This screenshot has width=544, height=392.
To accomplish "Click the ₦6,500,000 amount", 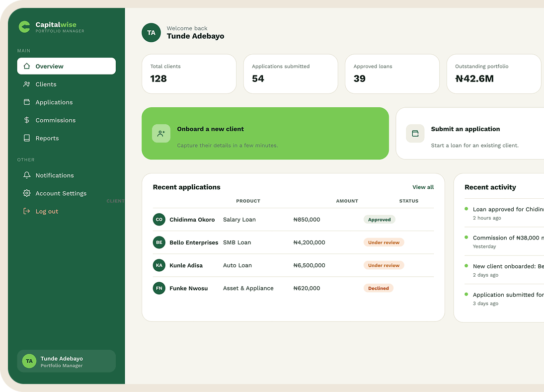I will [309, 265].
